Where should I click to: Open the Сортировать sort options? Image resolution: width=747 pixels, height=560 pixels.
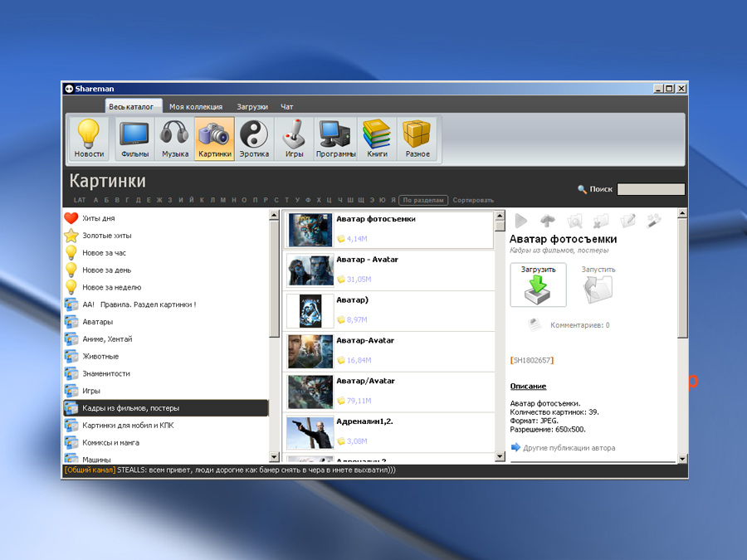tap(473, 200)
